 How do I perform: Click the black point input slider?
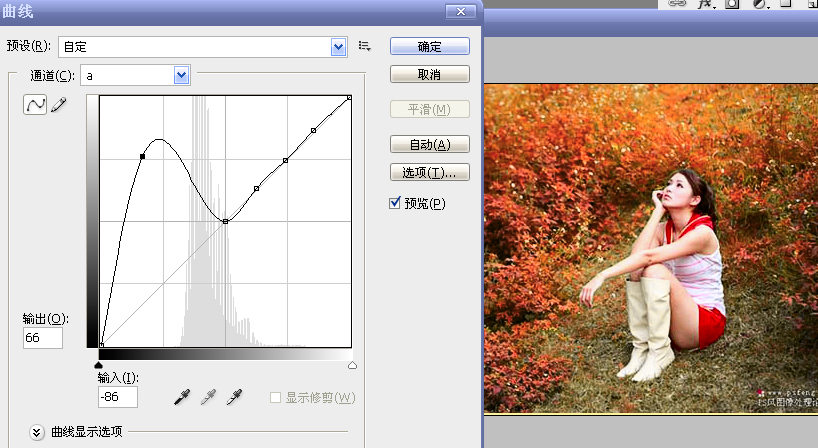click(99, 365)
